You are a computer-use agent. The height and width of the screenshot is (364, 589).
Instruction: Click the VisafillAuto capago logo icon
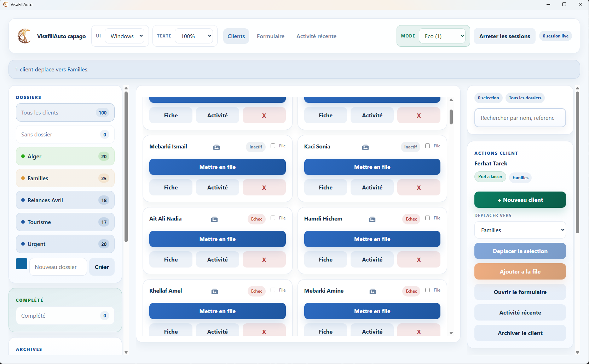coord(24,36)
